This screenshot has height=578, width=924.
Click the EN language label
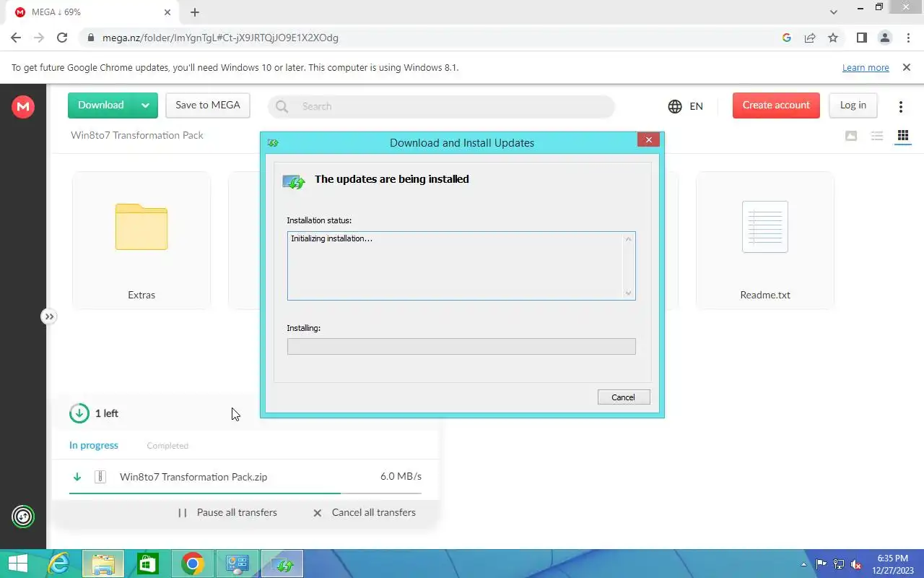696,106
